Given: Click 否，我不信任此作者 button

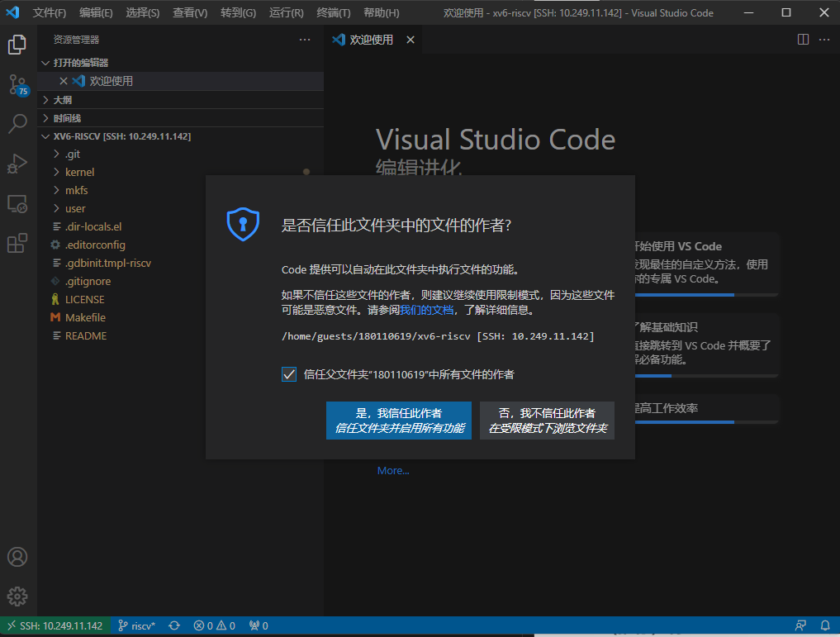Looking at the screenshot, I should [547, 421].
